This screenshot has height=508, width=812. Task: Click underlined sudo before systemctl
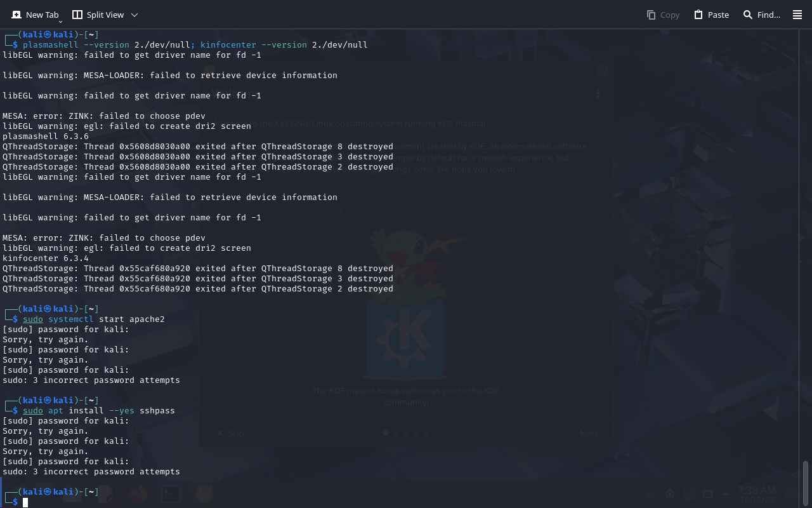tap(32, 319)
